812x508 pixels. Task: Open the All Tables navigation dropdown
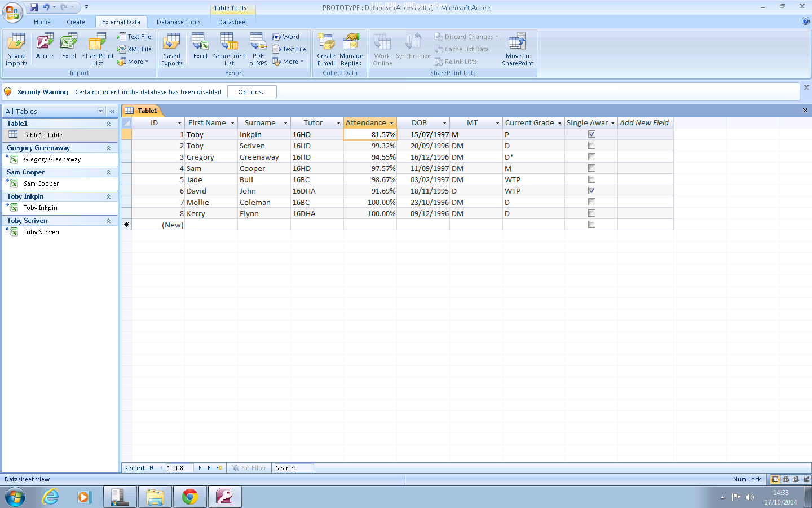(x=100, y=111)
